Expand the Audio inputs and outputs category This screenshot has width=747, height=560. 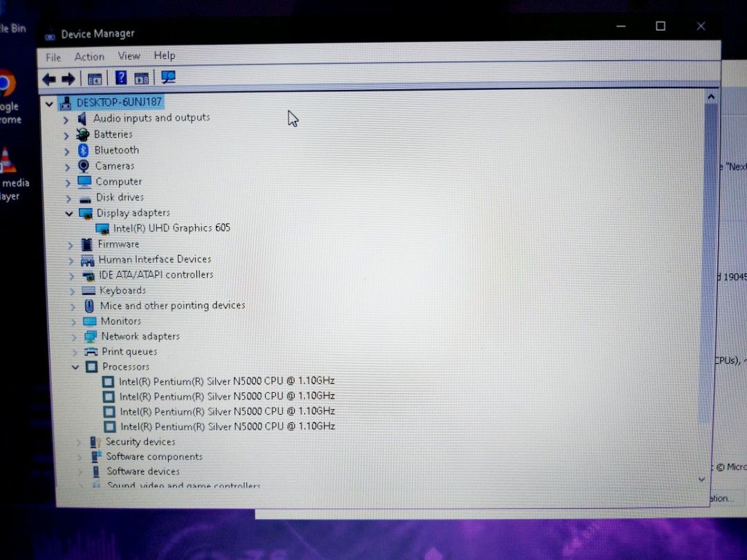tap(66, 119)
